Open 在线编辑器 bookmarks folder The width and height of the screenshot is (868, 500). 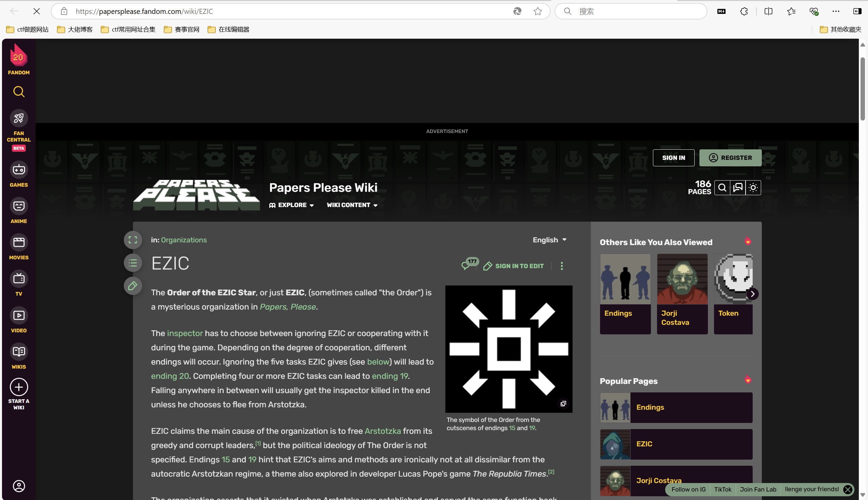(229, 30)
